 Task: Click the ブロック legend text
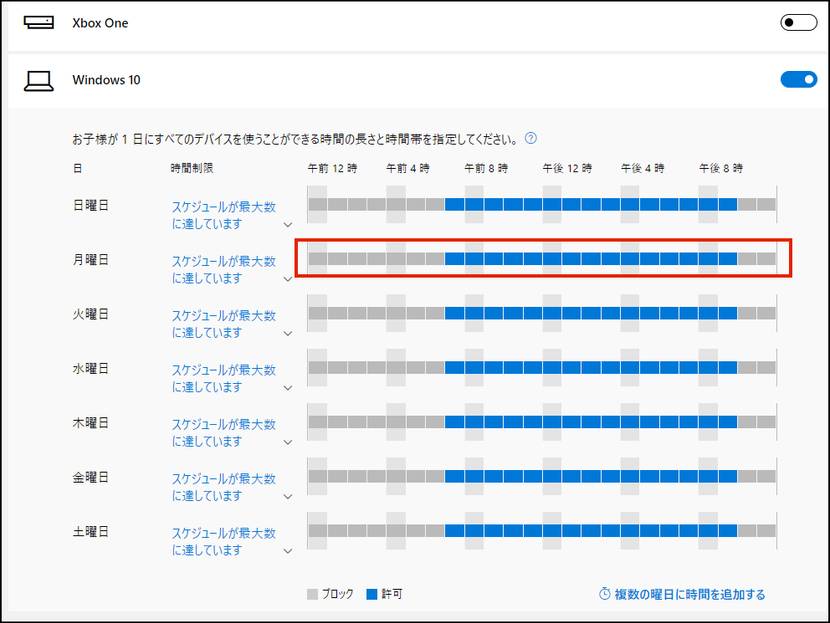point(337,594)
